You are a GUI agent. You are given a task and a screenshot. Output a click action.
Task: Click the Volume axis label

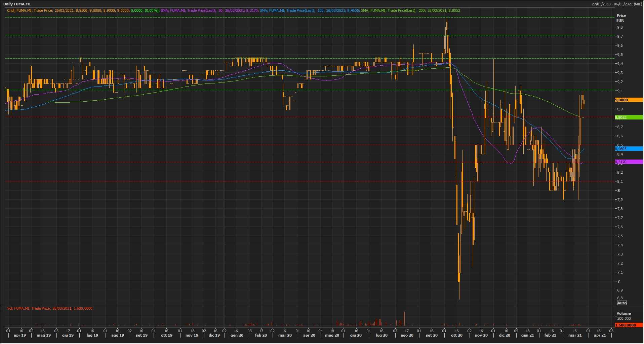(x=623, y=313)
